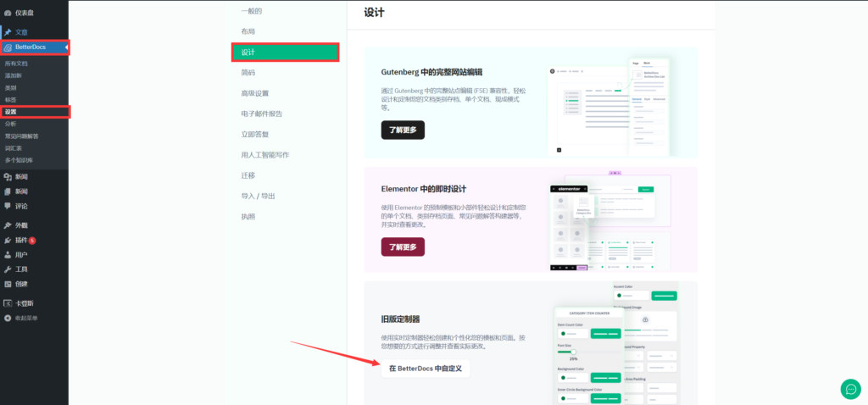Click 了解更多 button in Gutenberg card
868x405 pixels.
[403, 130]
